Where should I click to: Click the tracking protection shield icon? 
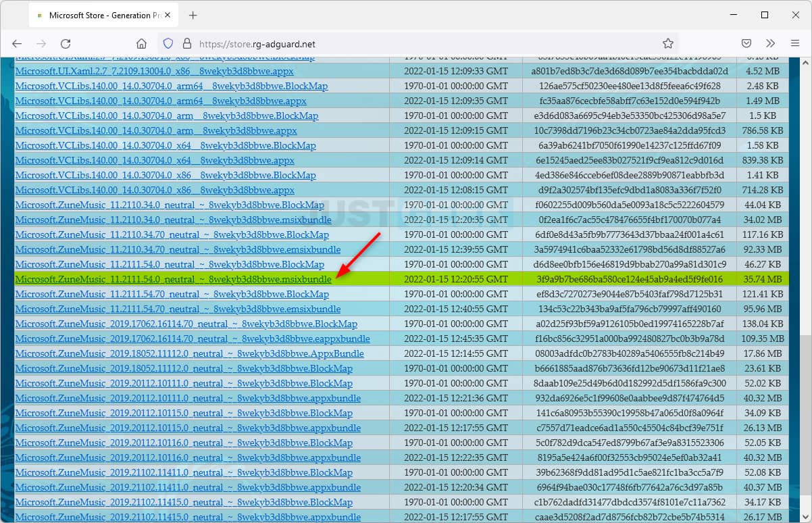tap(168, 43)
